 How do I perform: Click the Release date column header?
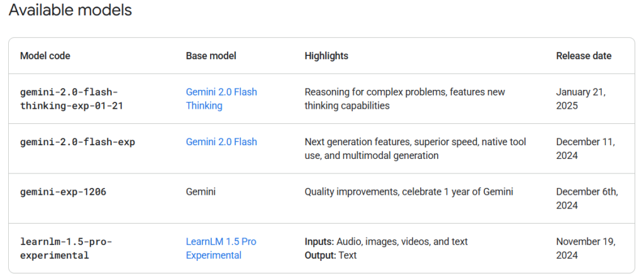click(584, 56)
